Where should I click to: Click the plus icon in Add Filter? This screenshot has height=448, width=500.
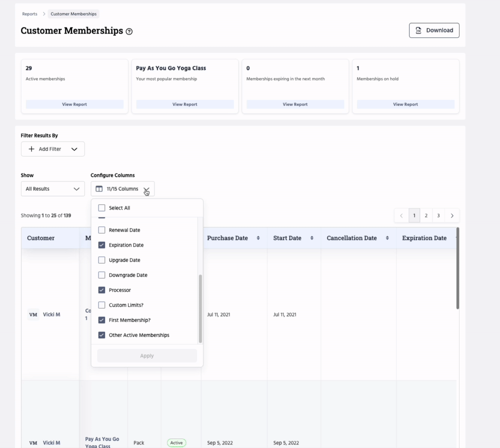(x=31, y=149)
